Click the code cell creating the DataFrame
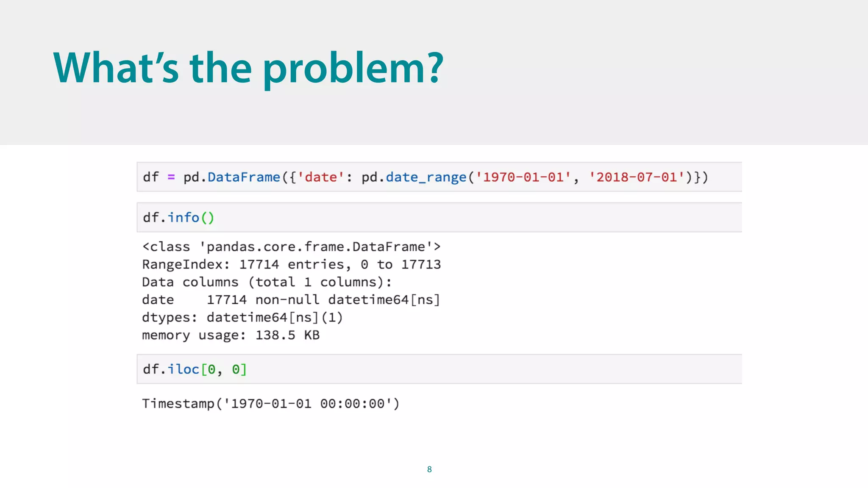 (x=439, y=177)
